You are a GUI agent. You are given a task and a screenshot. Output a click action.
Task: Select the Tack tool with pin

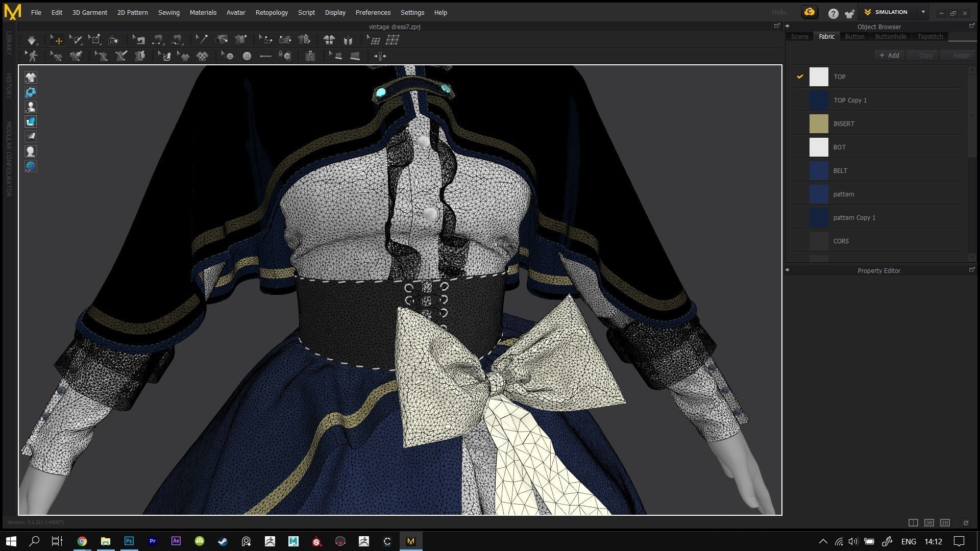coord(202,40)
